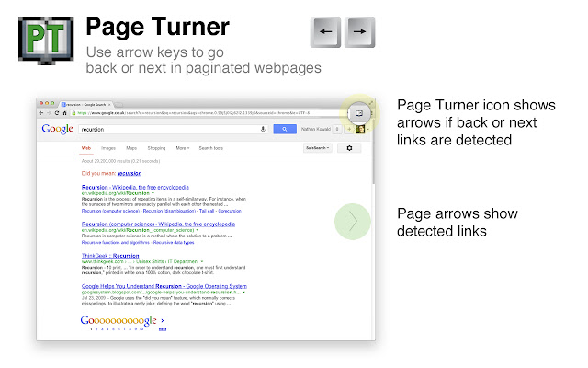Go to results page 2
Image resolution: width=588 pixels, height=368 pixels.
coord(96,329)
